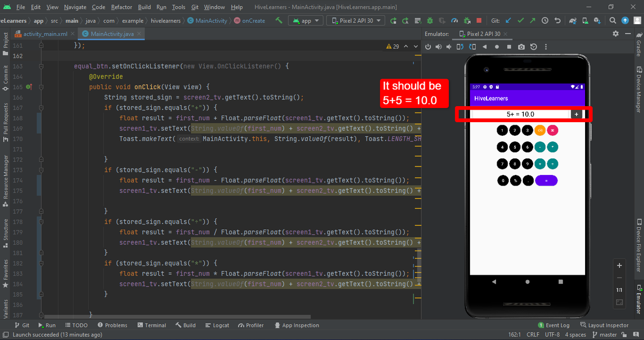644x340 pixels.
Task: Click the Git Push green arrow
Action: (533, 21)
